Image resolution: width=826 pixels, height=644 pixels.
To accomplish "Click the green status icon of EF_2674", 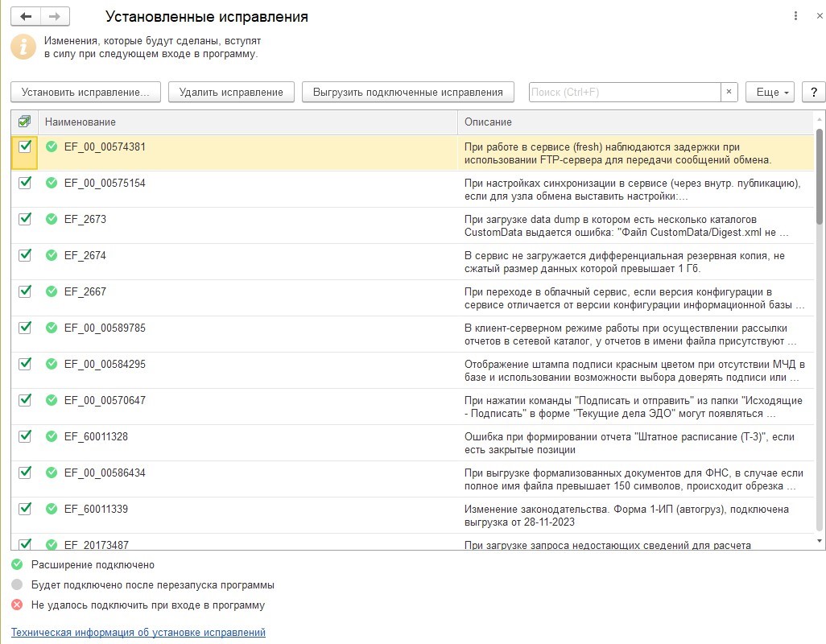I will pyautogui.click(x=51, y=255).
